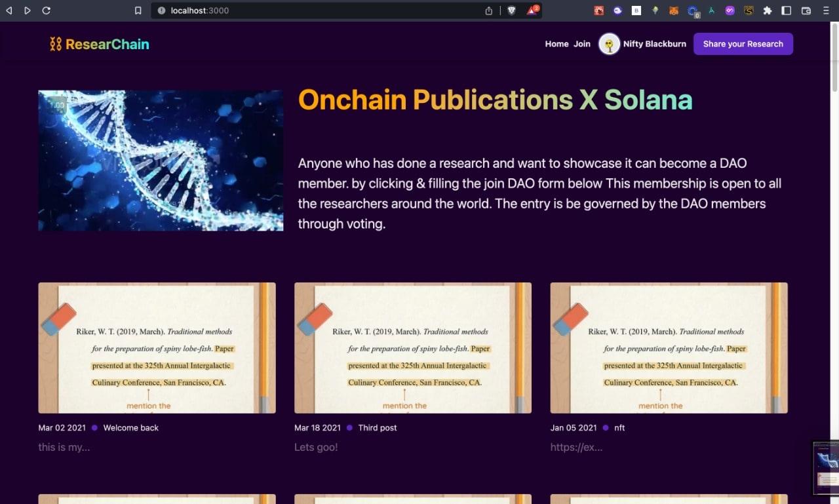Toggle the browser sidebar panel icon
The image size is (839, 504).
coord(787,10)
